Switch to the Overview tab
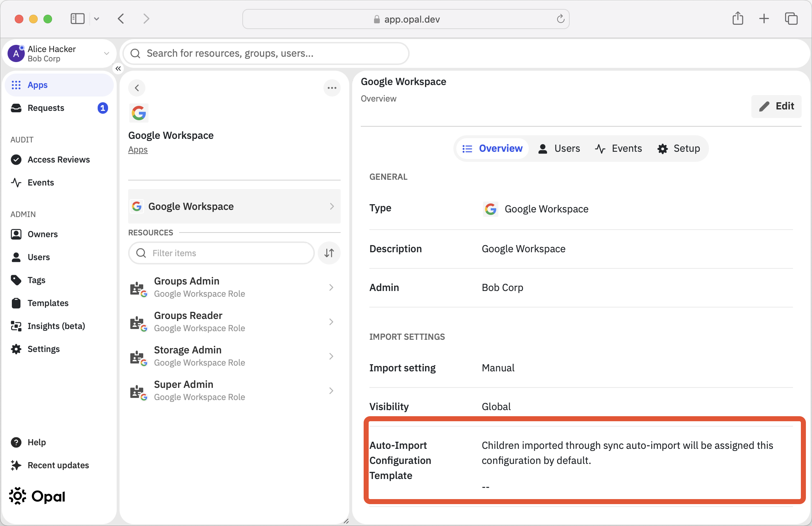The width and height of the screenshot is (812, 526). 492,149
